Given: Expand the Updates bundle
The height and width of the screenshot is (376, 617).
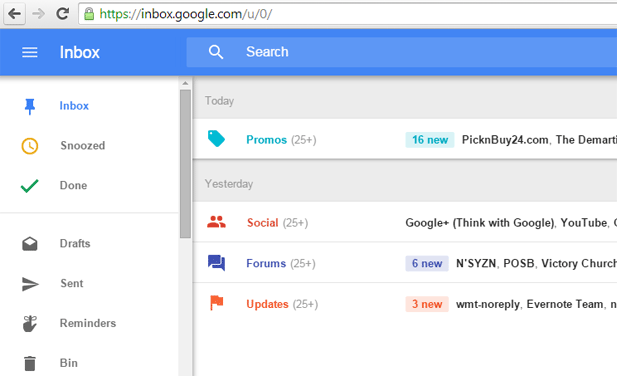Looking at the screenshot, I should coord(405,304).
